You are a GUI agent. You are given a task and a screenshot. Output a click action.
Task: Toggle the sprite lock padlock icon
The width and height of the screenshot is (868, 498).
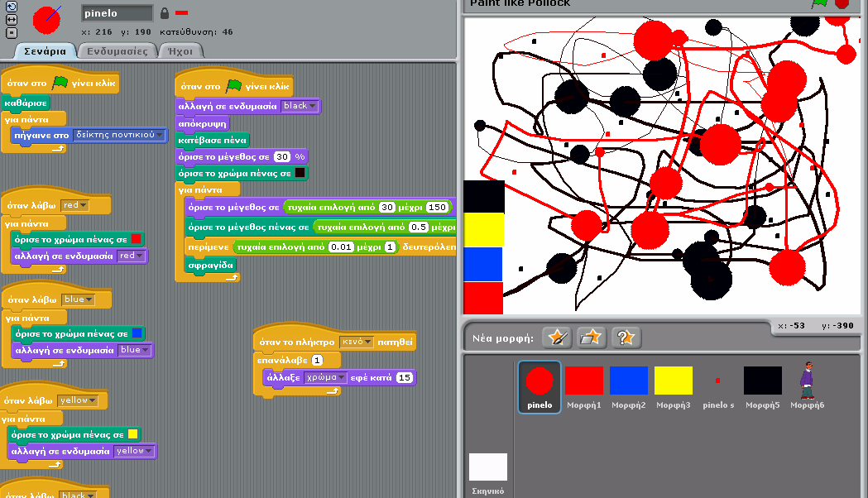coord(165,12)
